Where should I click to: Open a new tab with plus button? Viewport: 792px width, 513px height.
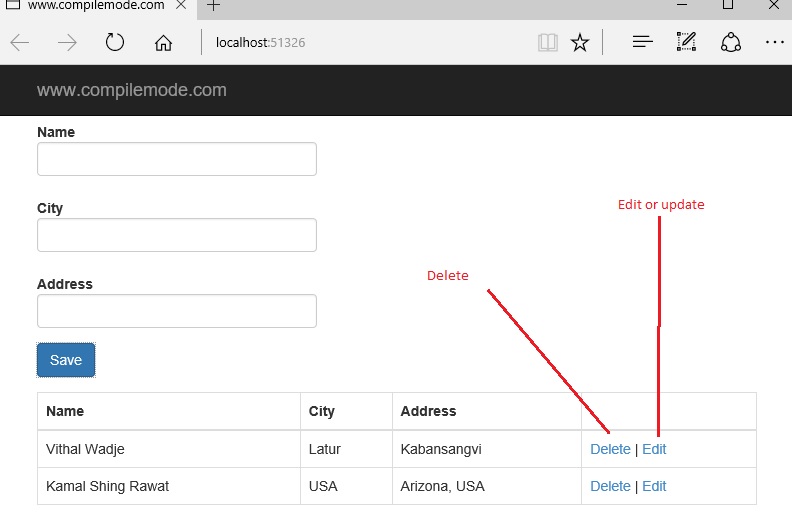[x=213, y=6]
